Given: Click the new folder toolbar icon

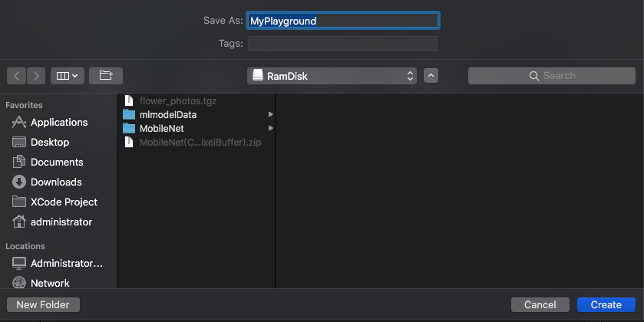Looking at the screenshot, I should [106, 76].
